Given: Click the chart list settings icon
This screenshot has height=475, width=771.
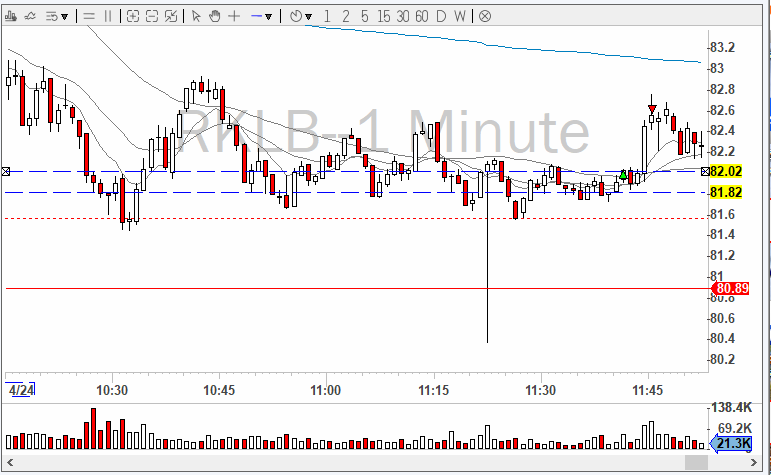Looking at the screenshot, I should (x=52, y=16).
